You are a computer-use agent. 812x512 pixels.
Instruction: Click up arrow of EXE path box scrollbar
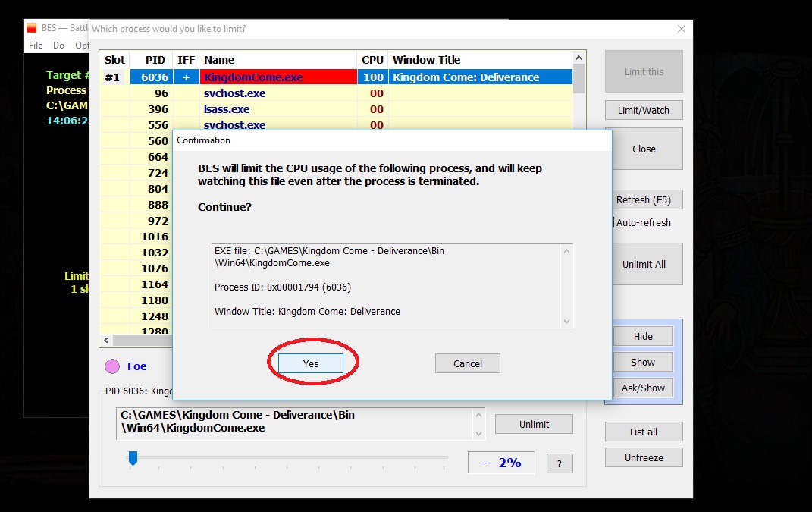478,415
